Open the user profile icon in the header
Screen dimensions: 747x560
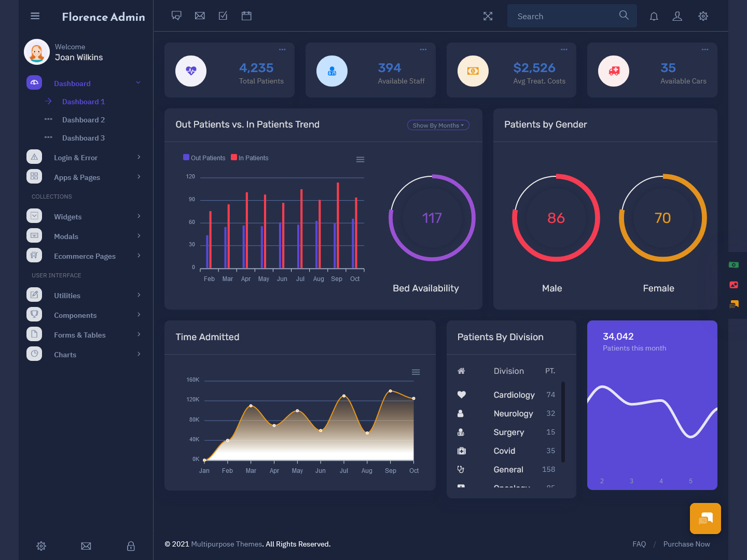tap(677, 16)
